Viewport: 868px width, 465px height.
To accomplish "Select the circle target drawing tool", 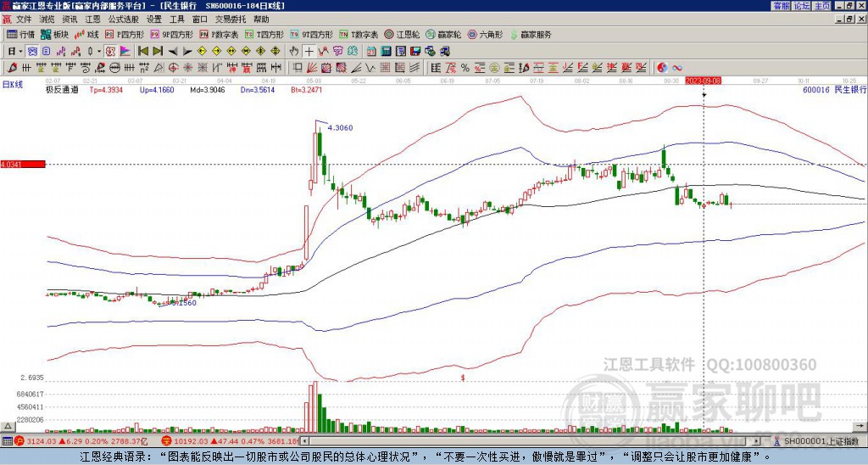I will [x=173, y=68].
